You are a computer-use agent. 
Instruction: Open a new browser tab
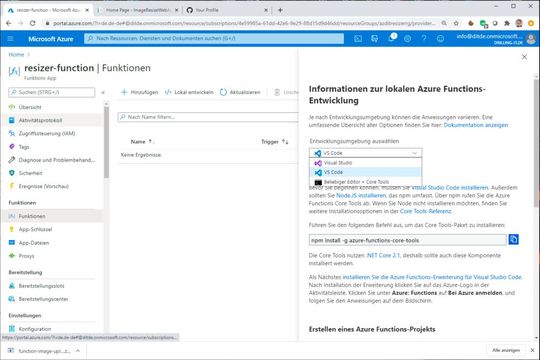pyautogui.click(x=280, y=10)
